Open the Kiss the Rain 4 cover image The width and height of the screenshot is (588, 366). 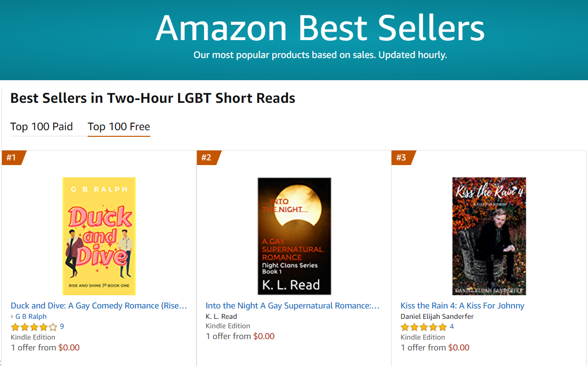point(489,236)
